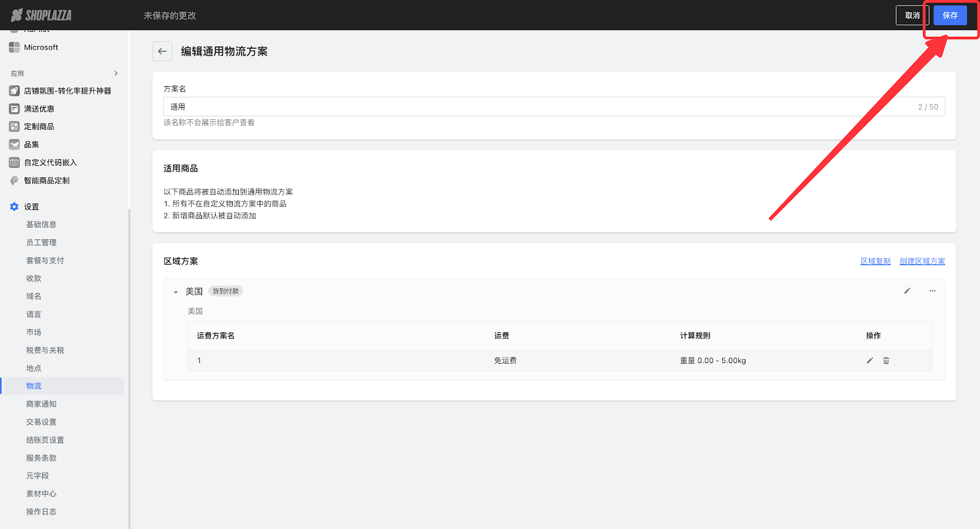Expand the 应用 section chevron

click(x=116, y=73)
